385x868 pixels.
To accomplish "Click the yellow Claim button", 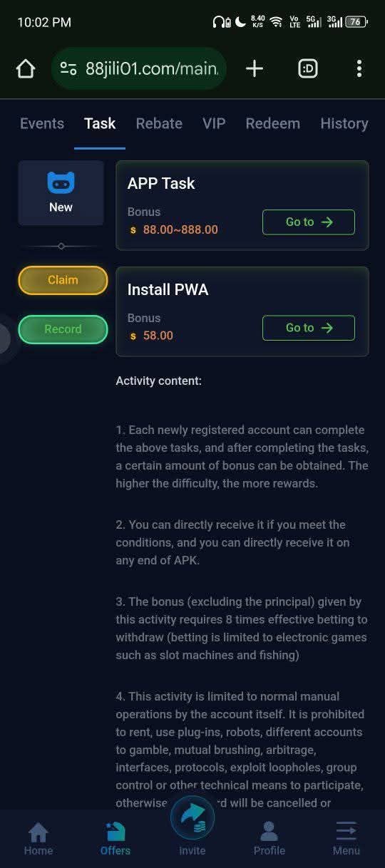I will [x=63, y=280].
